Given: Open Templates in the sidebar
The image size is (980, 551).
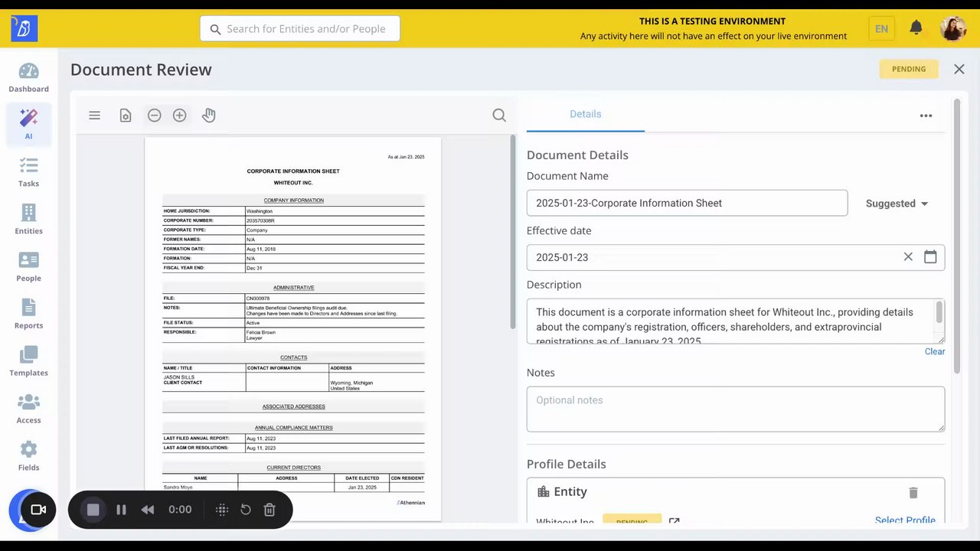Looking at the screenshot, I should (x=28, y=362).
